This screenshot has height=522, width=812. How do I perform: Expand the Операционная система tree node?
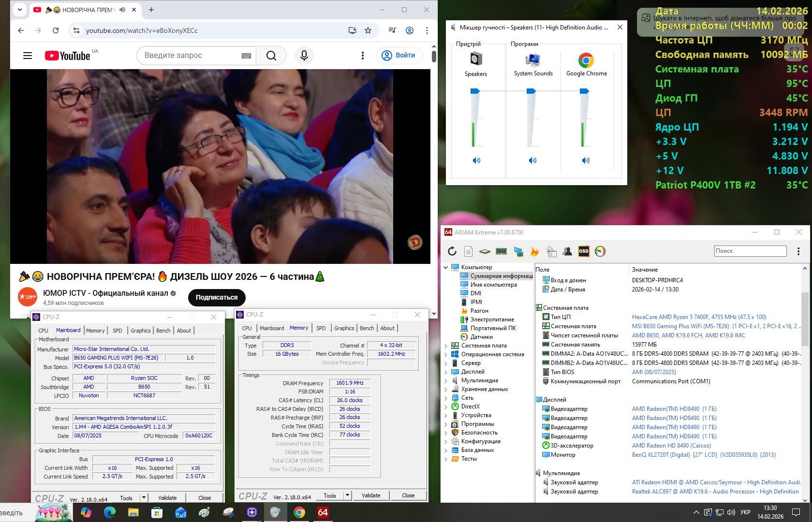click(446, 354)
